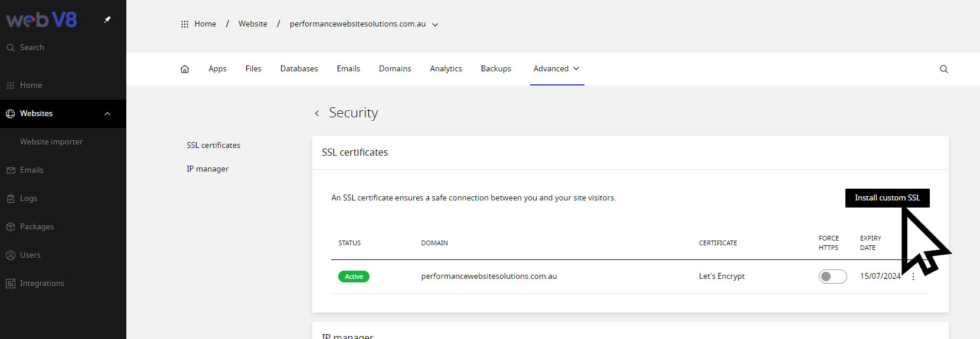Click the Logs clipboard icon
The image size is (980, 339).
tap(11, 199)
